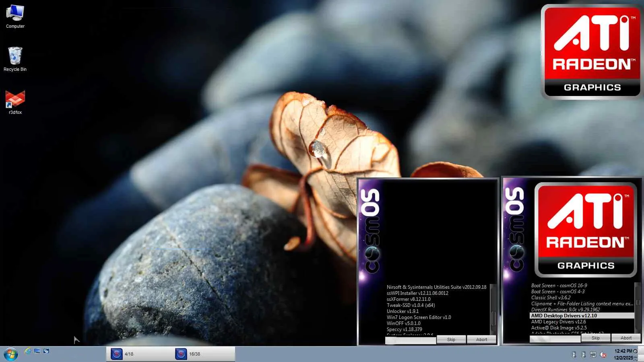Click the ATI Radeon image in the right installer
This screenshot has height=362, width=644.
[x=586, y=230]
